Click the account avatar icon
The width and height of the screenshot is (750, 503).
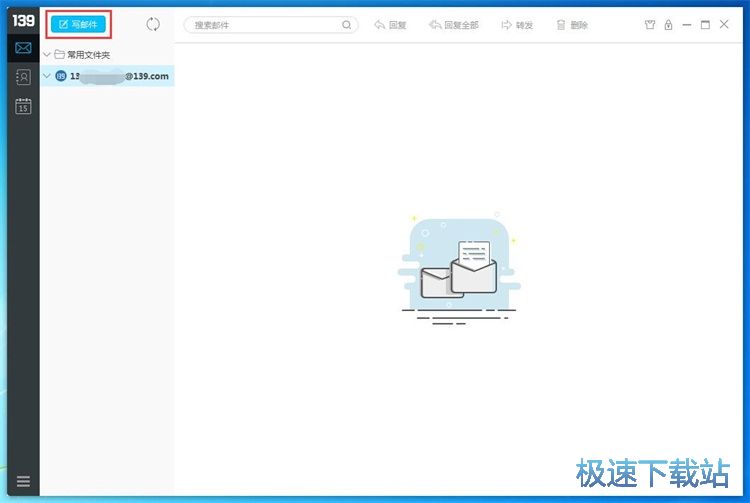61,76
